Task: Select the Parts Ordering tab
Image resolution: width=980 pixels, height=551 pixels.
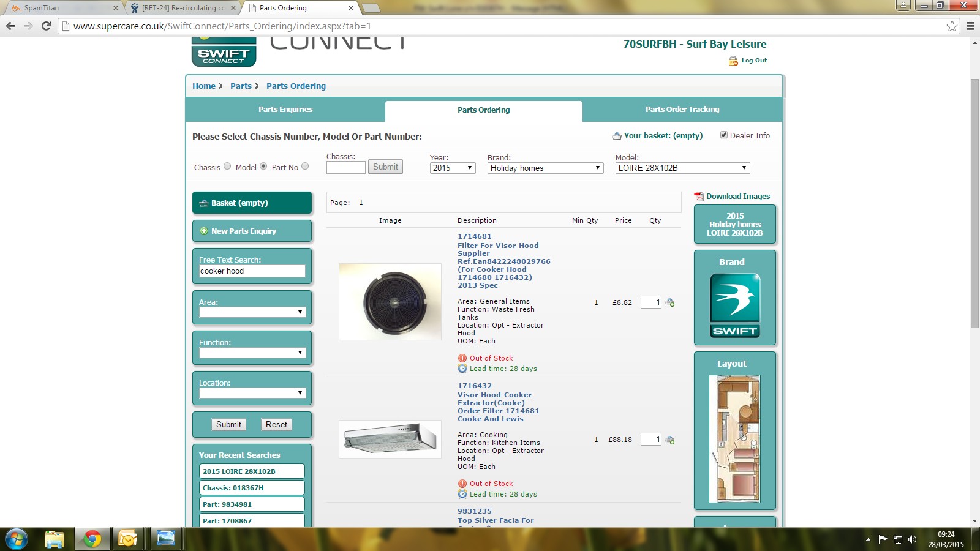Action: point(484,110)
